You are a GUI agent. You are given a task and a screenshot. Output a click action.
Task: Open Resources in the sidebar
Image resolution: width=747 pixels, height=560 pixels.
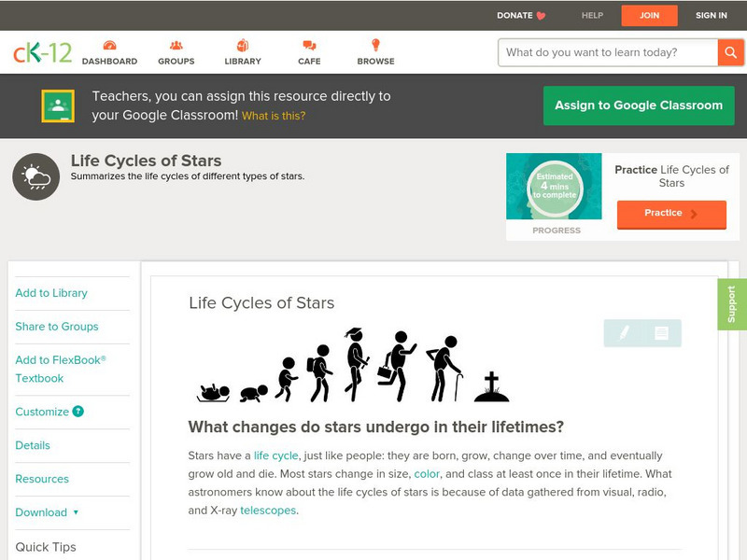[x=42, y=479]
